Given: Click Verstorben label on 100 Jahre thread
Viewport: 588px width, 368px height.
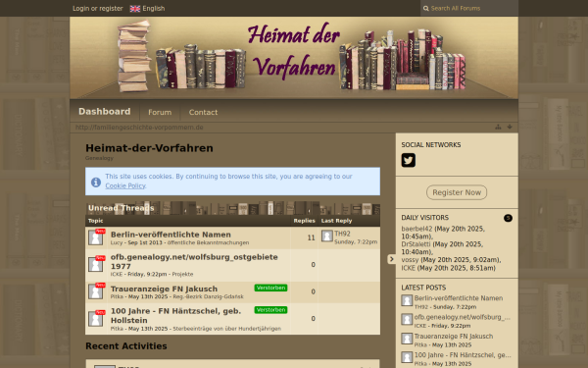Looking at the screenshot, I should [x=270, y=310].
